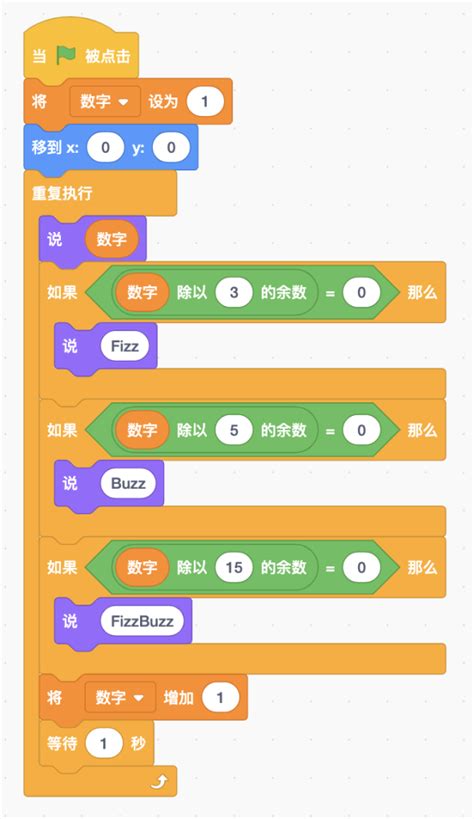474x819 pixels.
Task: Click the 数字 variable in divide-by-15 condition
Action: 142,568
